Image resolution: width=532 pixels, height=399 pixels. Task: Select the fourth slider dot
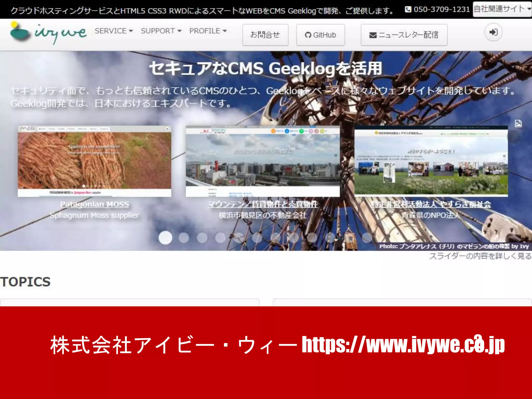pos(220,237)
